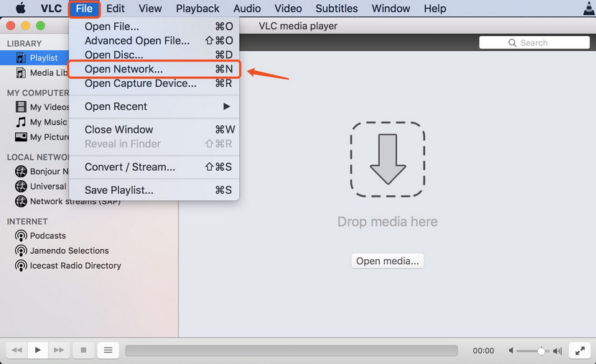Select Universal Plug'n'Play globe icon

(x=21, y=186)
